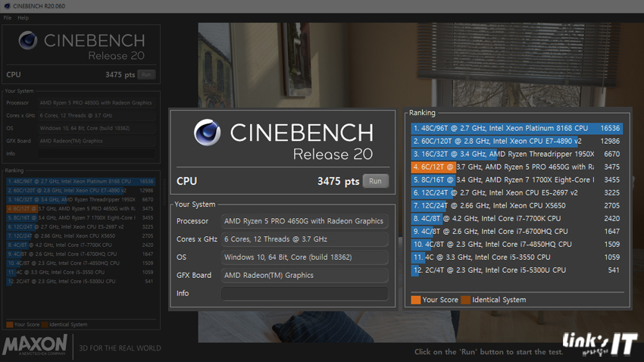Click the small Run button beside CPU score
The height and width of the screenshot is (362, 644).
pos(146,75)
